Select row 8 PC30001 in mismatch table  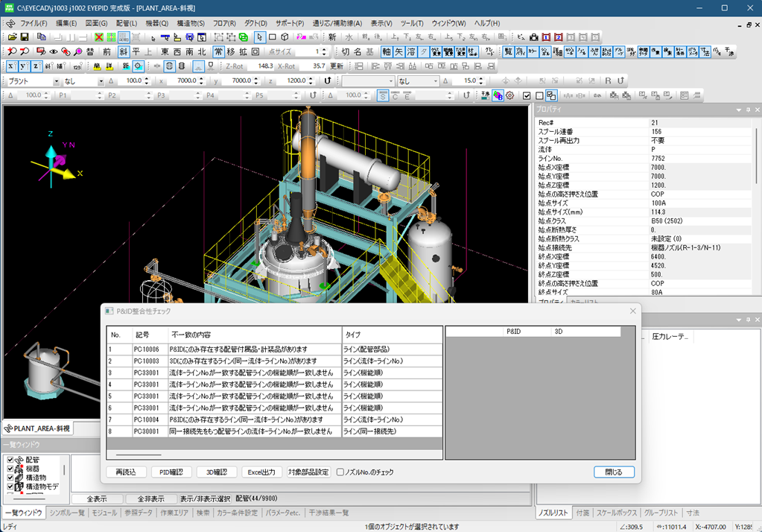click(x=275, y=431)
